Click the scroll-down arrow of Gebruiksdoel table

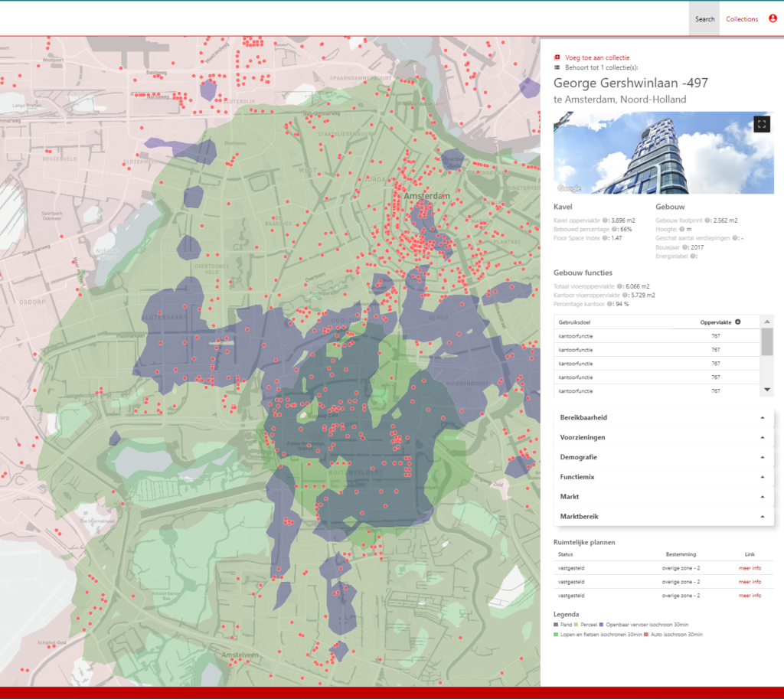(767, 390)
